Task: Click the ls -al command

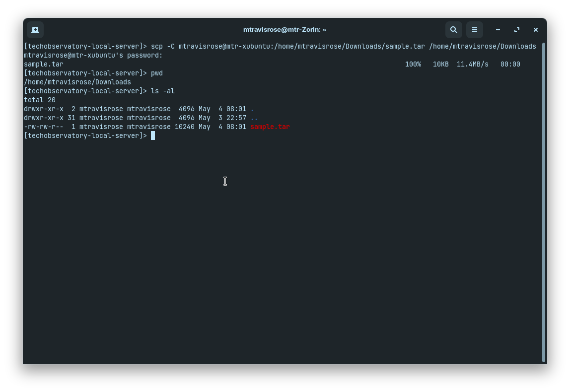Action: (163, 91)
